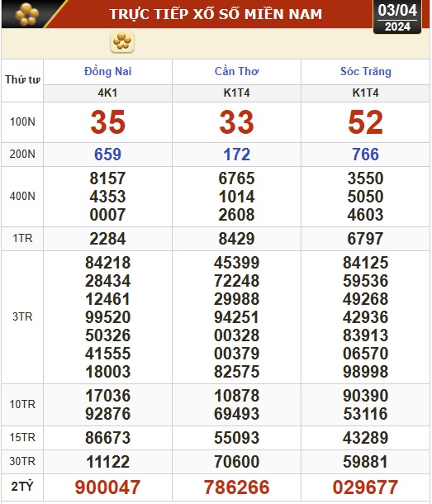This screenshot has height=504, width=432.
Task: Click the 3TR number 45399
Action: (x=236, y=263)
